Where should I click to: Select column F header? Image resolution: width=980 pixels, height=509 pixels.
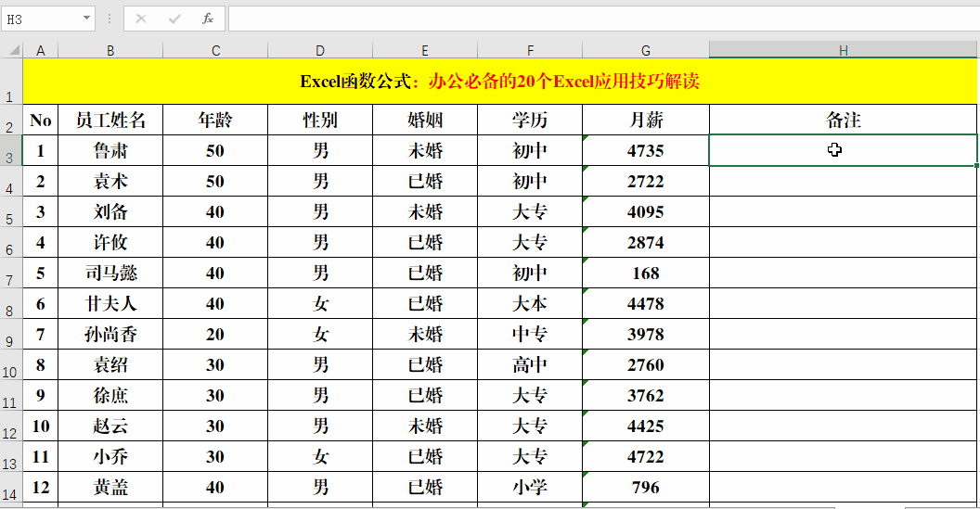(x=530, y=50)
